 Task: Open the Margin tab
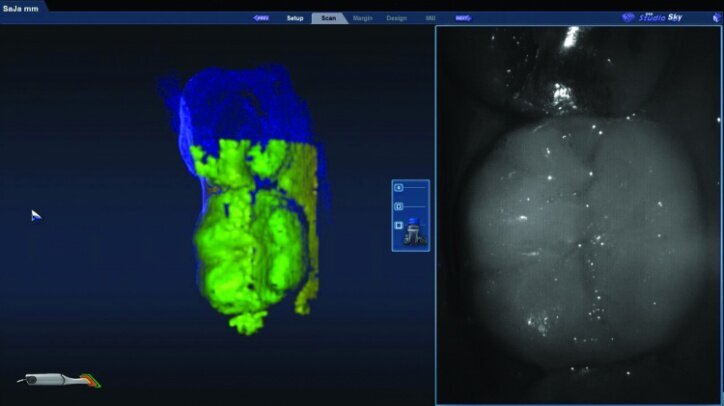point(362,18)
